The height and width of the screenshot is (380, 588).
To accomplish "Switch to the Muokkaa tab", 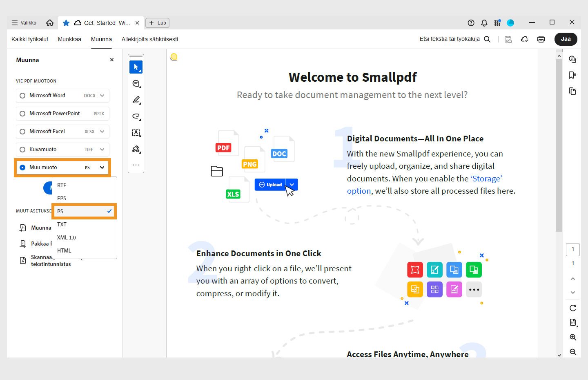I will coord(69,39).
